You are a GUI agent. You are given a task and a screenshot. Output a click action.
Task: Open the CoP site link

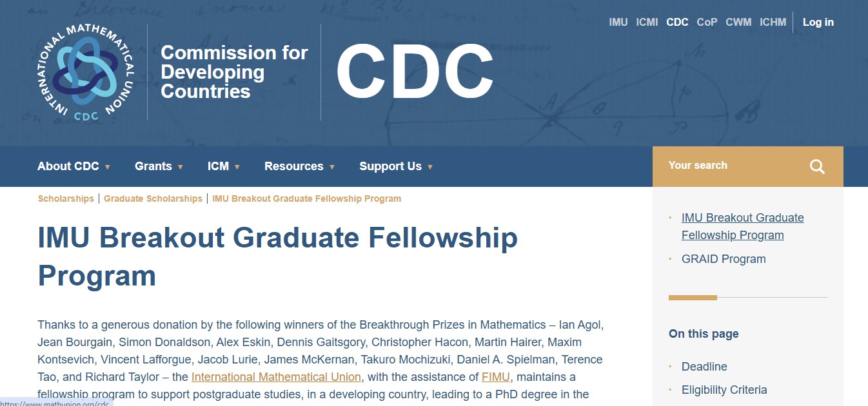coord(707,22)
